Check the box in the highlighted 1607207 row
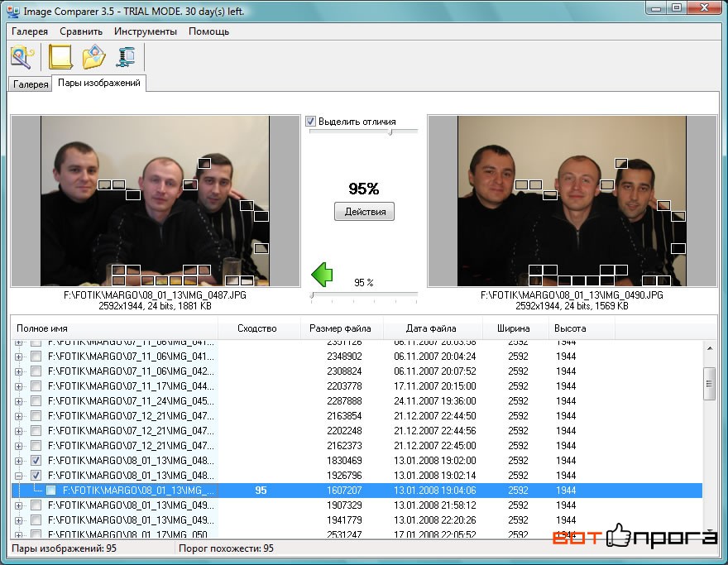The image size is (728, 565). coord(50,491)
